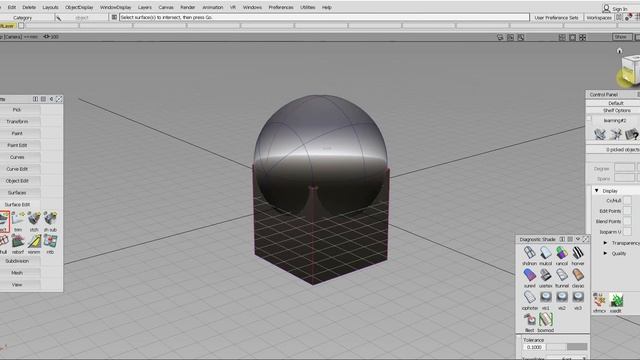Adjust the Tolerance slider
Image resolution: width=640 pixels, height=360 pixels.
coord(567,347)
